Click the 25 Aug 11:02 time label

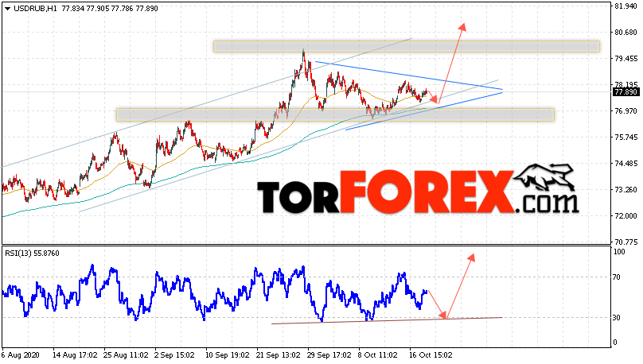coord(126,354)
